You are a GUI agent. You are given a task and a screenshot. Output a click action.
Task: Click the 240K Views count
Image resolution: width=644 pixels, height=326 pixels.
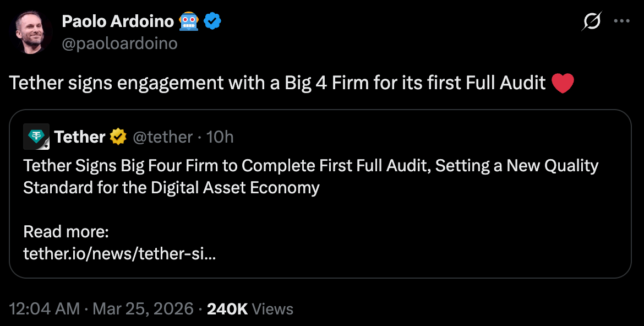click(x=250, y=309)
